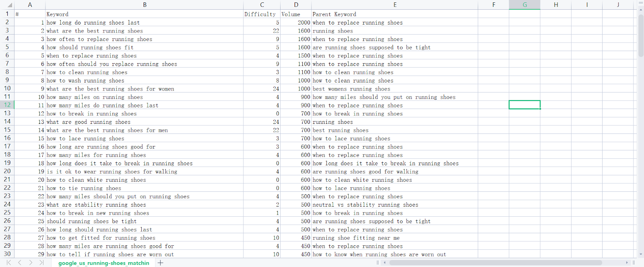Go to next sheet arrow
The width and height of the screenshot is (644, 267).
pyautogui.click(x=31, y=263)
